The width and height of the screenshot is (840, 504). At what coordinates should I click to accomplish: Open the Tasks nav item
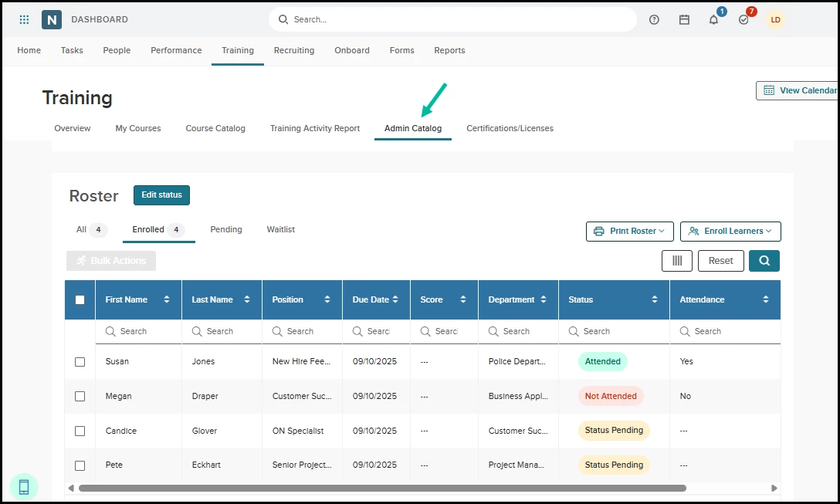(x=72, y=50)
